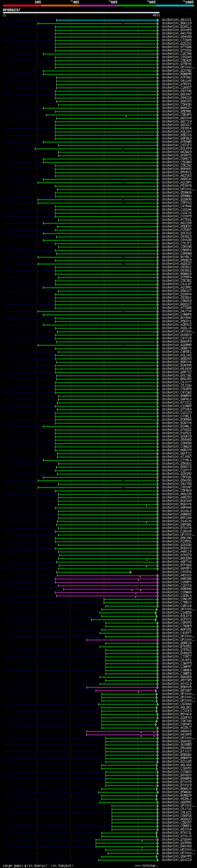This screenshot has width=197, height=868.
Task: Select the UniRef100_B8NRM5 label
Action: coord(176,75)
